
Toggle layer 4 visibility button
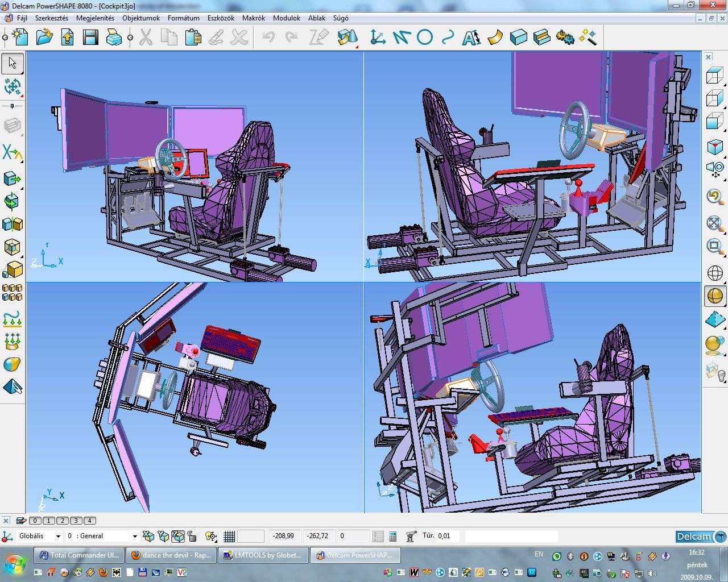(x=89, y=520)
